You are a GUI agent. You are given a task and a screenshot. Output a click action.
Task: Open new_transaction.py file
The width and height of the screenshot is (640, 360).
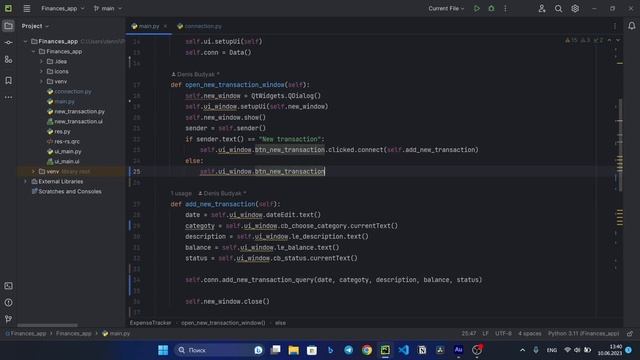click(x=80, y=111)
